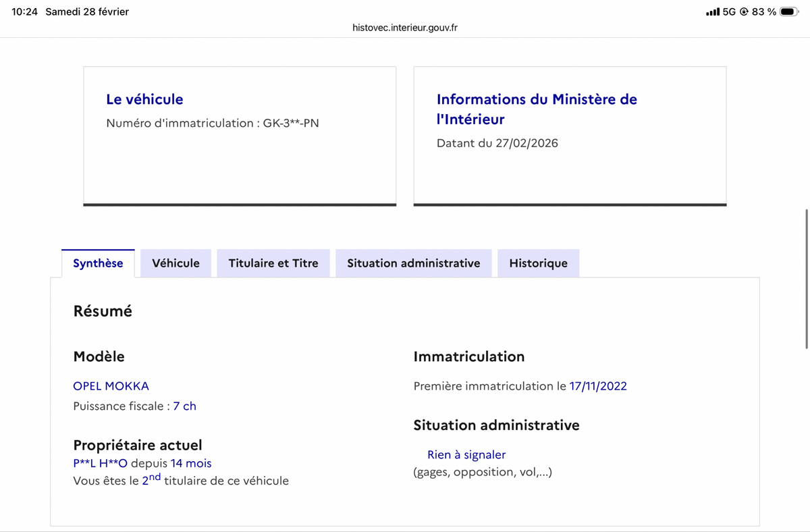Click the Le véhicule card heading
The image size is (810, 532).
coord(144,99)
